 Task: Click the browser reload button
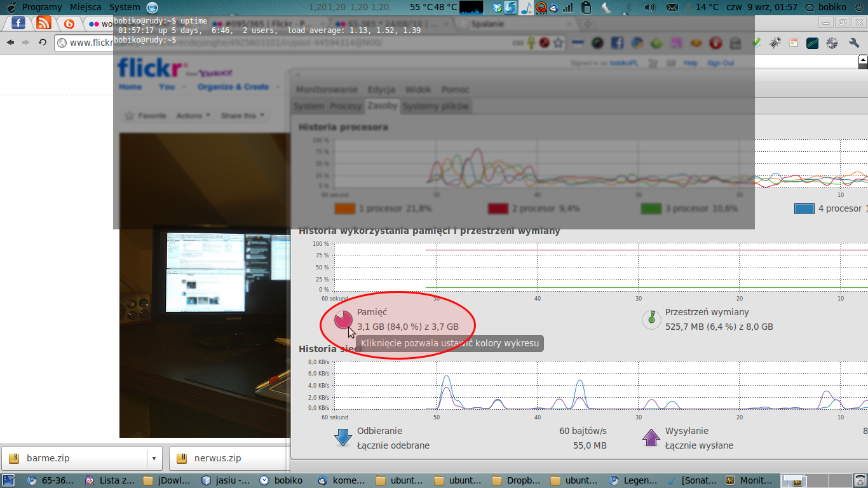43,43
